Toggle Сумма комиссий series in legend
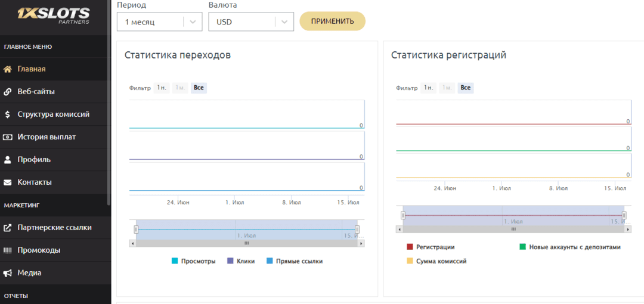The height and width of the screenshot is (304, 644). coord(436,261)
